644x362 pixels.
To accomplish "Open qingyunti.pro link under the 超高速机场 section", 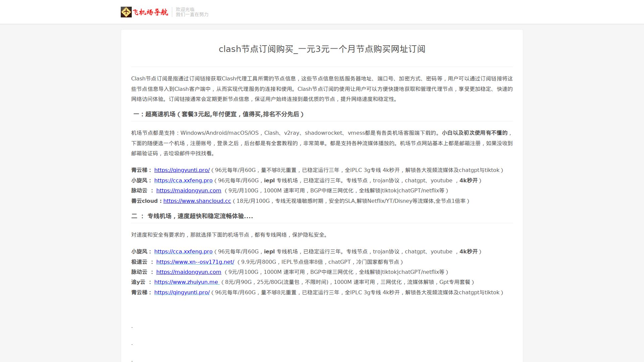I will (182, 170).
